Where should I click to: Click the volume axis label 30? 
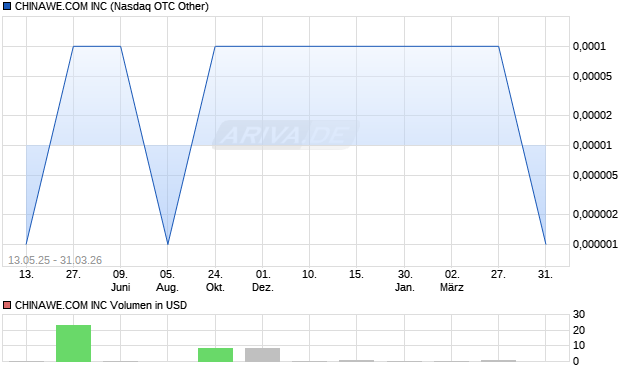579,314
